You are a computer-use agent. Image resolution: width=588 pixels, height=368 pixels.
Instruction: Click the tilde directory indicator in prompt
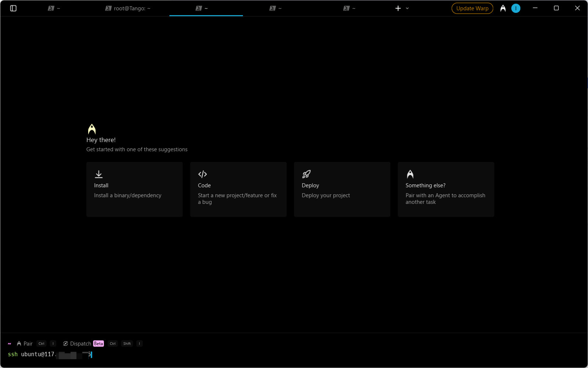click(x=10, y=343)
